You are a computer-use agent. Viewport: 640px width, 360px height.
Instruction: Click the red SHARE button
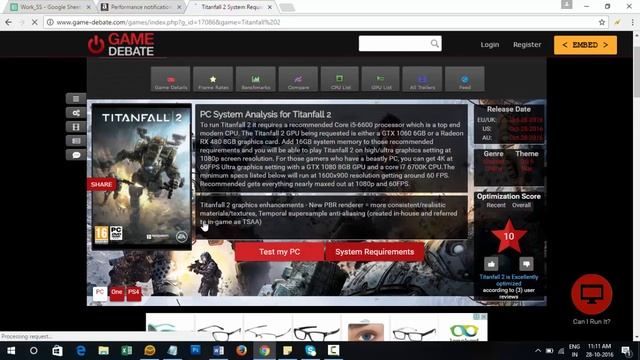coord(102,184)
